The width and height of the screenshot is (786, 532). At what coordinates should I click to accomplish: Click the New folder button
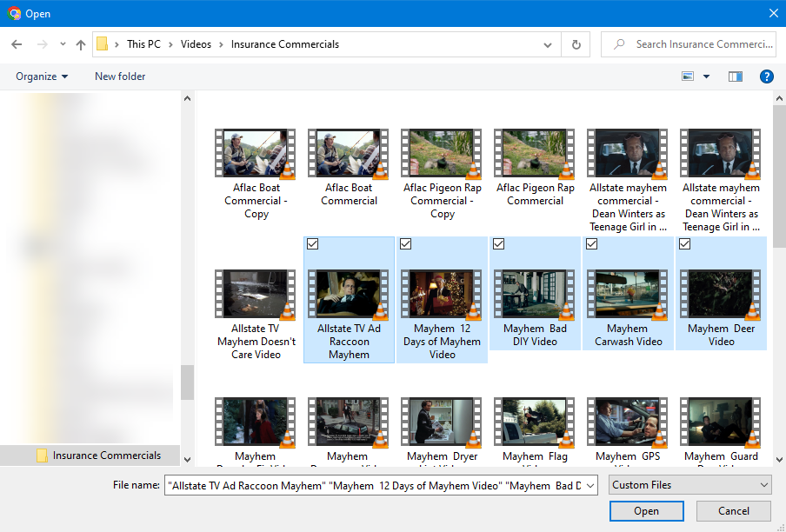pos(120,76)
